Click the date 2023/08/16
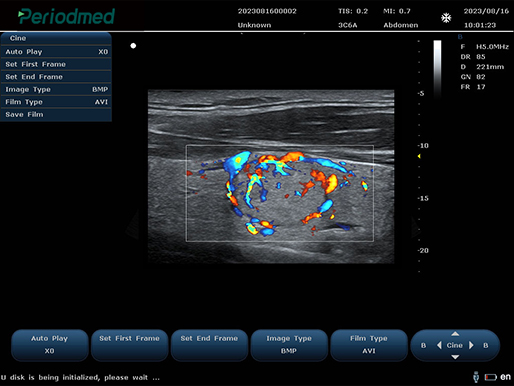This screenshot has height=386, width=514. tap(486, 11)
